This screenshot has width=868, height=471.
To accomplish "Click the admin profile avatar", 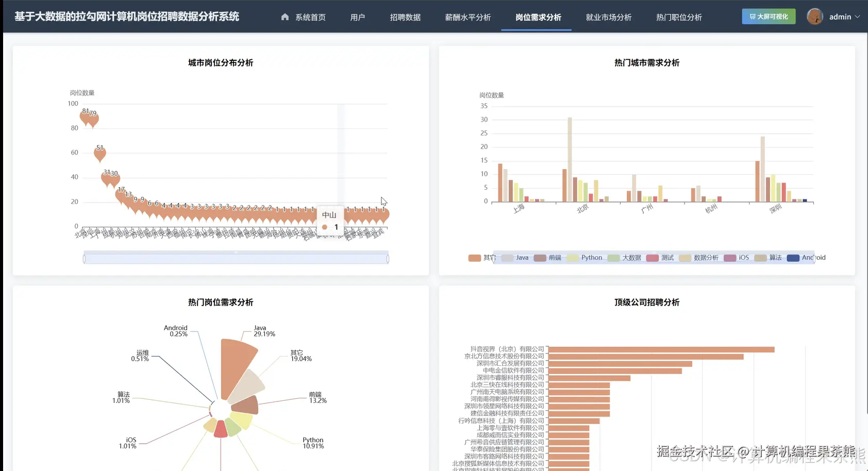I will [815, 16].
